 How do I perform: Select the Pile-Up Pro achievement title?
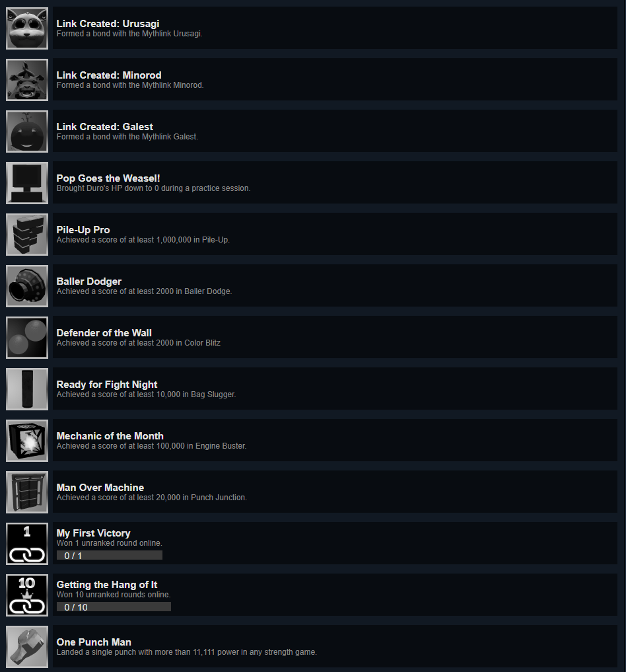coord(83,230)
